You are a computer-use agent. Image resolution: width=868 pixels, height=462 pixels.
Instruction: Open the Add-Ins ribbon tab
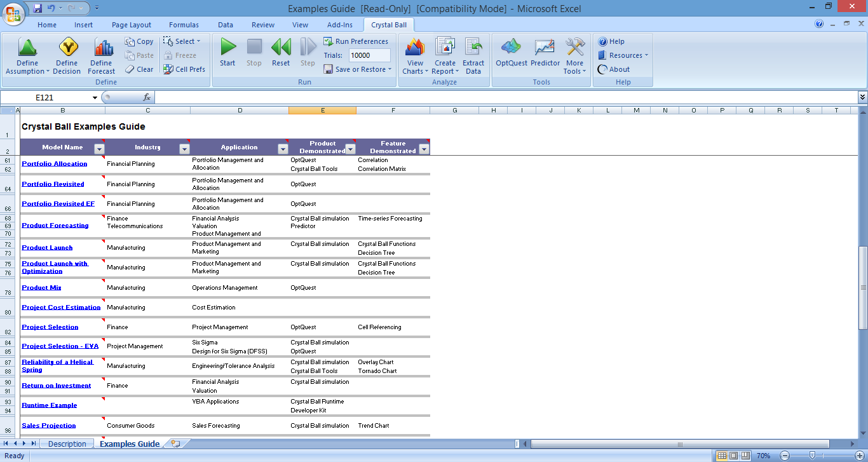(340, 25)
